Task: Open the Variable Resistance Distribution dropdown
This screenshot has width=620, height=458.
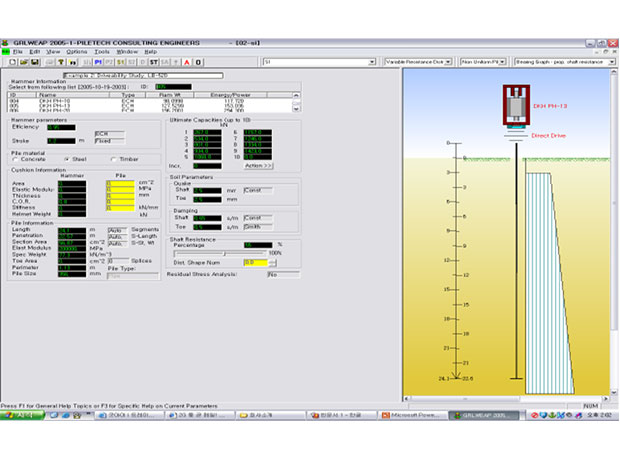Action: pyautogui.click(x=448, y=62)
